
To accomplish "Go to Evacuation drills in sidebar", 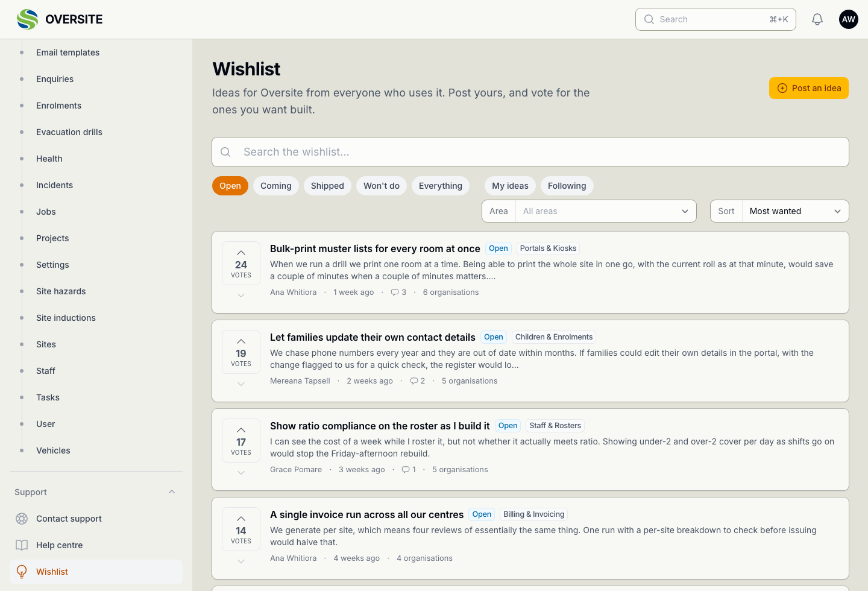I will point(69,132).
